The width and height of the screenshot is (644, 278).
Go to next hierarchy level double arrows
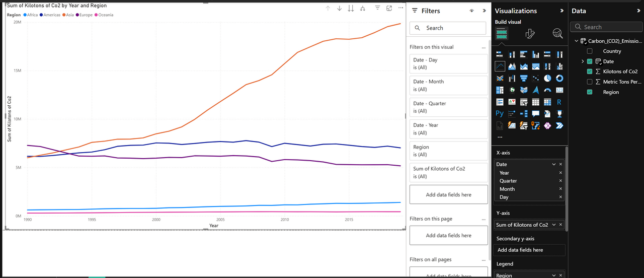tap(351, 9)
